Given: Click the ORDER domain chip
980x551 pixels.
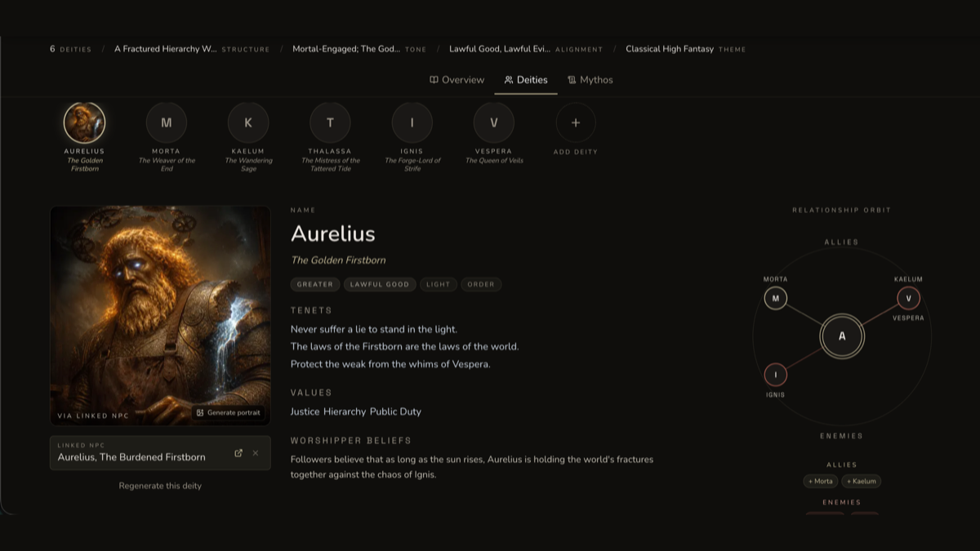Looking at the screenshot, I should (x=481, y=284).
